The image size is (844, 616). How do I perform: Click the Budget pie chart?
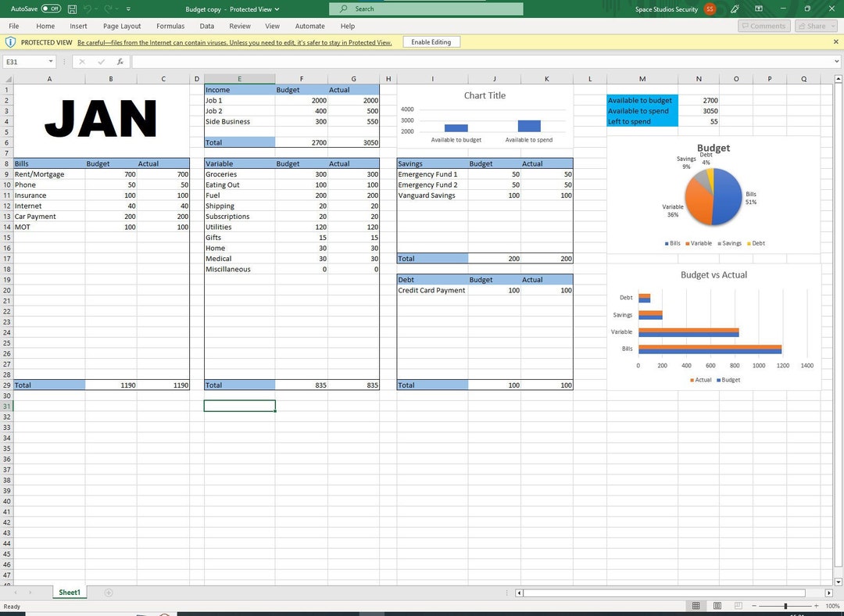tap(713, 195)
